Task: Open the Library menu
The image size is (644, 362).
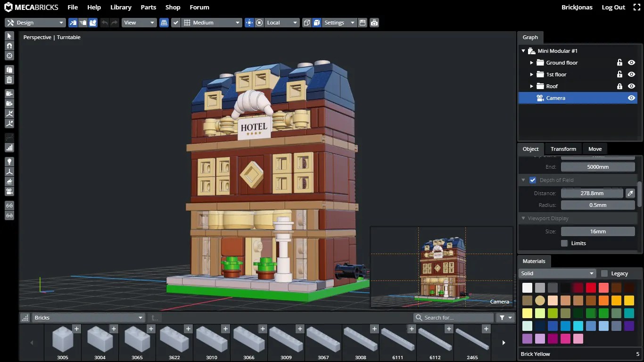Action: coord(121,7)
